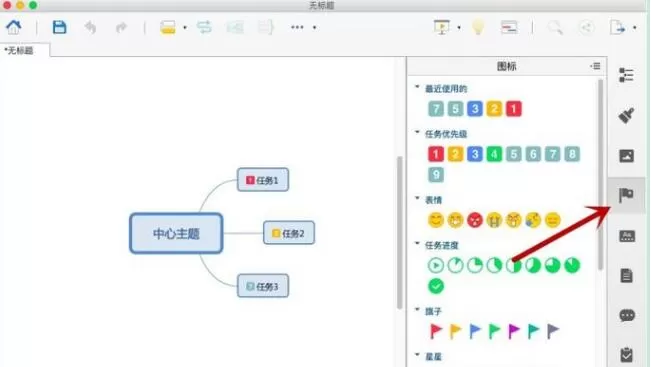Set task progress to half done
This screenshot has height=367, width=651.
coord(514,265)
